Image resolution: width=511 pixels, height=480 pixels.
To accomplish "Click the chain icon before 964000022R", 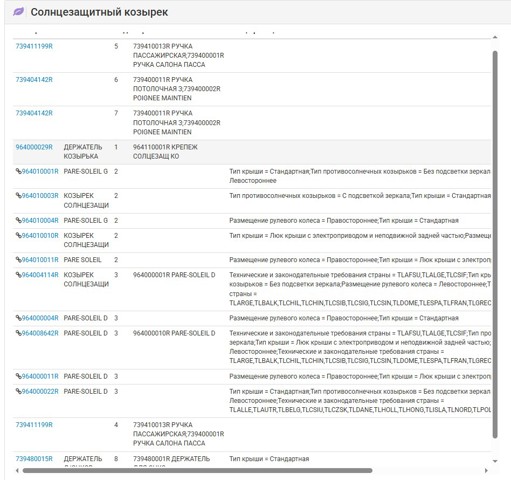I will pyautogui.click(x=18, y=391).
